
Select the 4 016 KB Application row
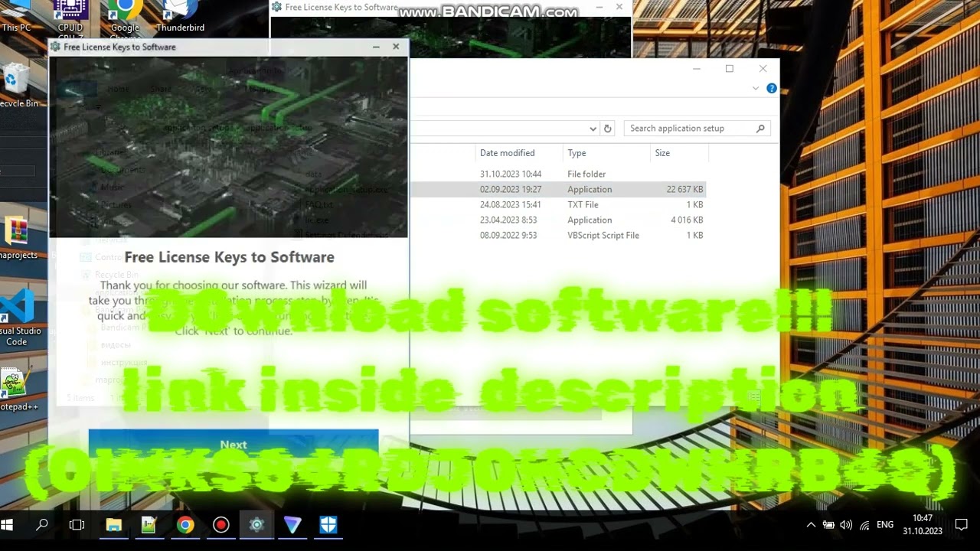(557, 220)
